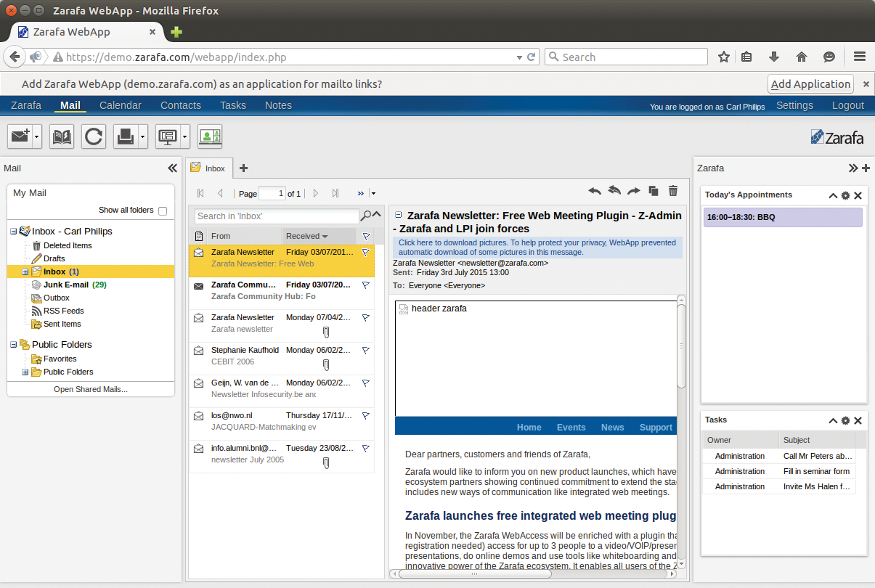The image size is (875, 588).
Task: Open the Contacts section
Action: 180,105
